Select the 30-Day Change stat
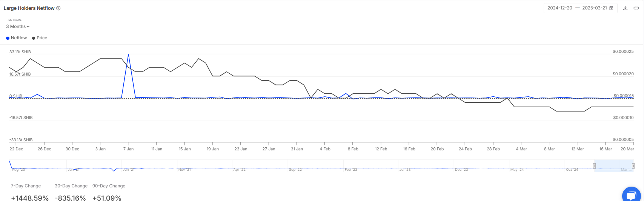The height and width of the screenshot is (201, 644). [x=71, y=186]
